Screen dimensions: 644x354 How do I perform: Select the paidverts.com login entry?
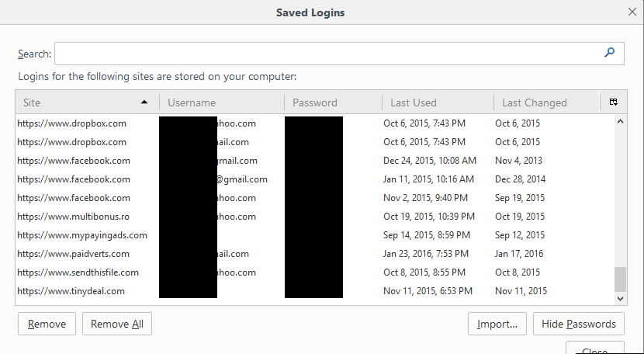[x=315, y=254]
